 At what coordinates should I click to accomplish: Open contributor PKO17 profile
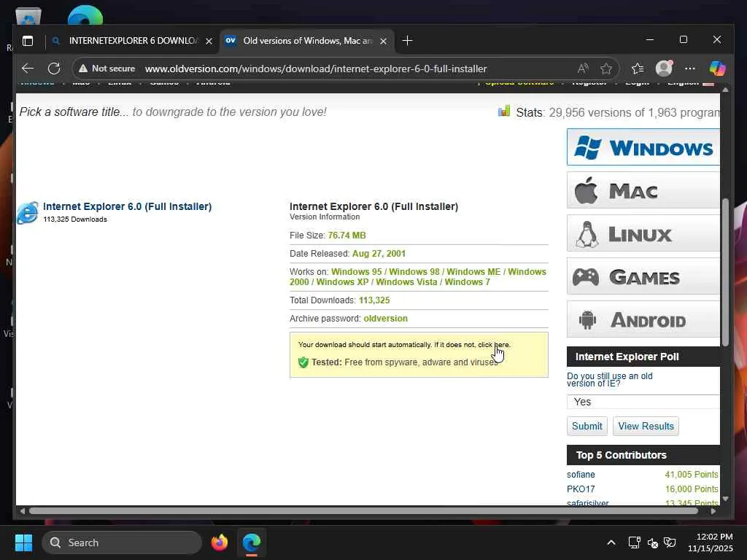tap(581, 489)
